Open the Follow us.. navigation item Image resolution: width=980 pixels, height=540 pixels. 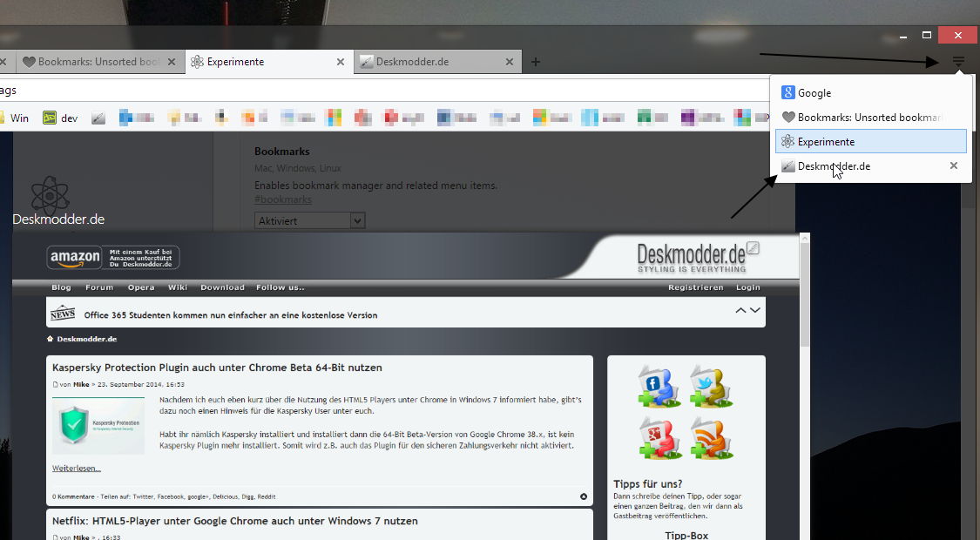(x=280, y=287)
